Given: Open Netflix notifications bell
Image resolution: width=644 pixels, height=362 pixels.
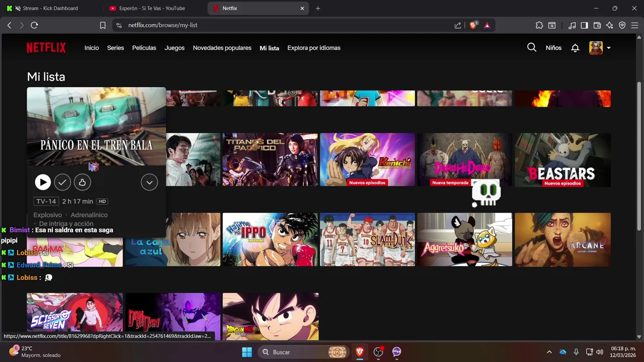Looking at the screenshot, I should coord(575,48).
